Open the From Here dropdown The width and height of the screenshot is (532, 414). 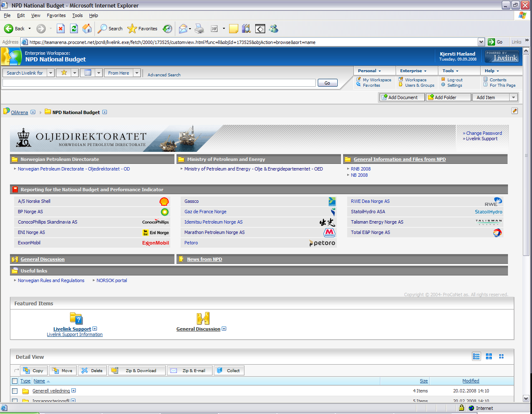point(136,73)
